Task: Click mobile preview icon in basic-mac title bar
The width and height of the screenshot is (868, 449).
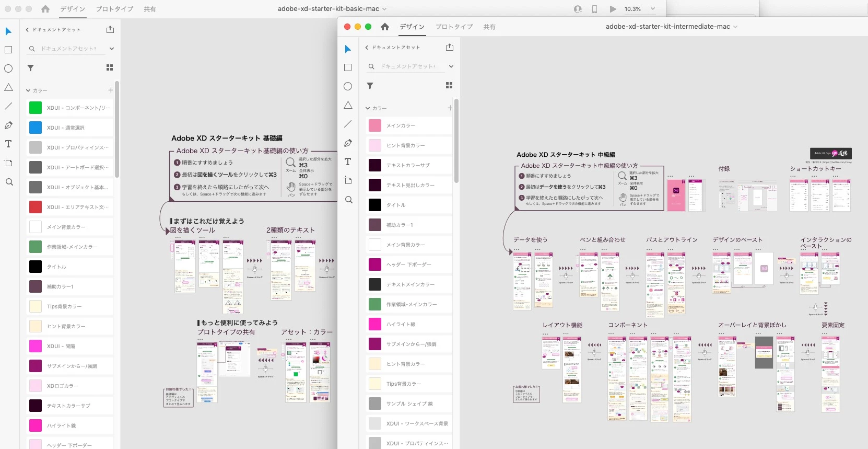Action: [594, 9]
